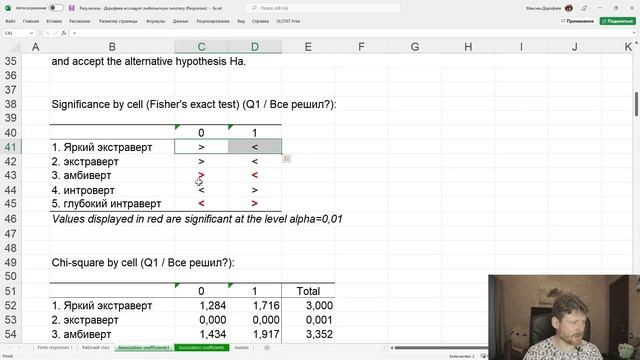Click the next sheet navigation arrow
640x360 pixels.
click(19, 348)
